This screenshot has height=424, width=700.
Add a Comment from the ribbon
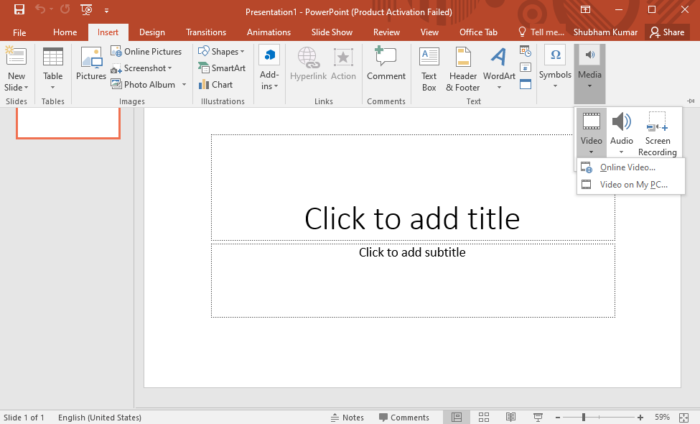click(x=385, y=64)
